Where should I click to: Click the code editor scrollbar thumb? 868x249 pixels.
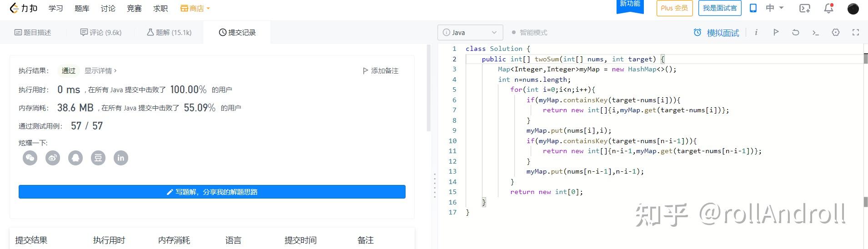[x=866, y=59]
